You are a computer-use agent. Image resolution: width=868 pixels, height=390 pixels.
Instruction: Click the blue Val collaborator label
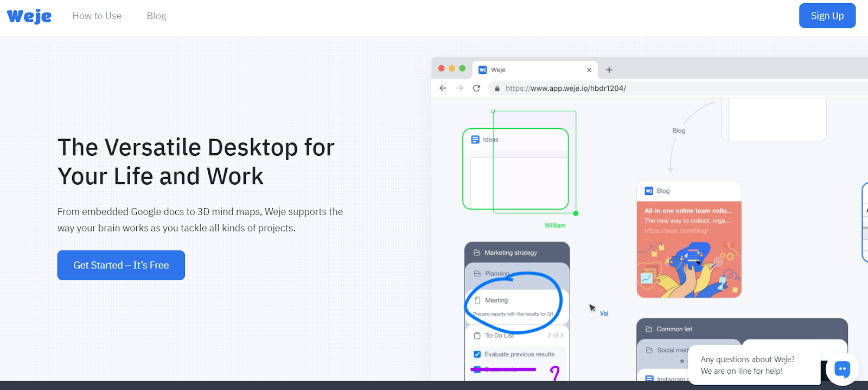point(604,313)
